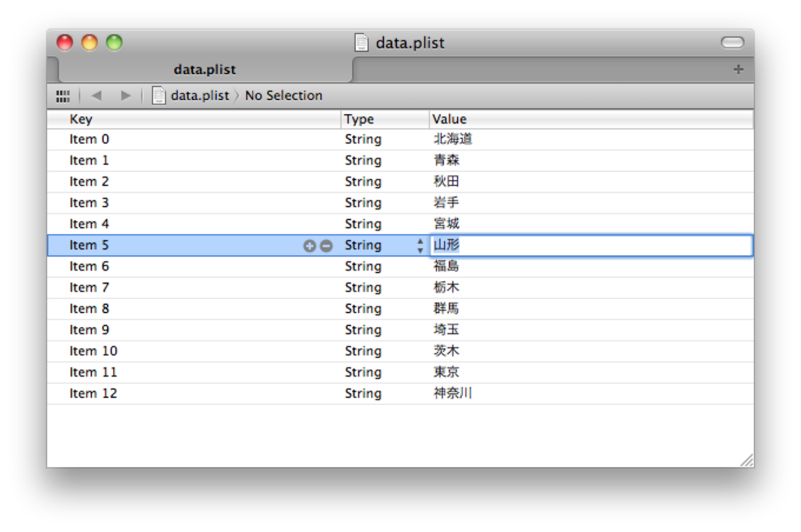Open the No Selection jump bar segment
801x532 pixels.
coord(283,95)
